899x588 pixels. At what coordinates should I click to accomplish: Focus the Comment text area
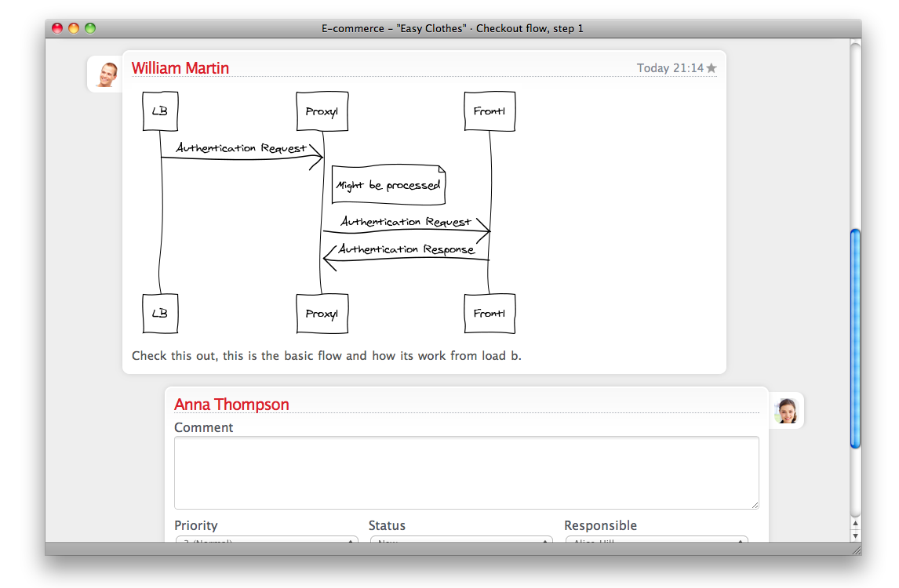click(466, 473)
